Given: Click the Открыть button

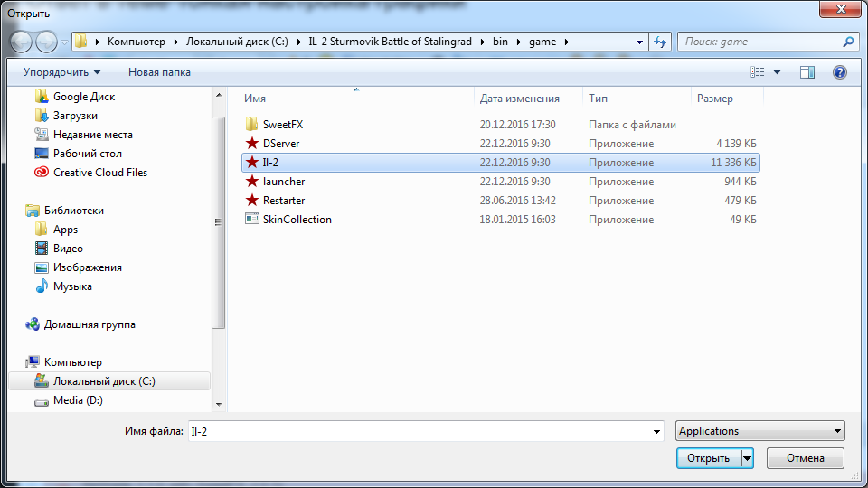Looking at the screenshot, I should (708, 458).
